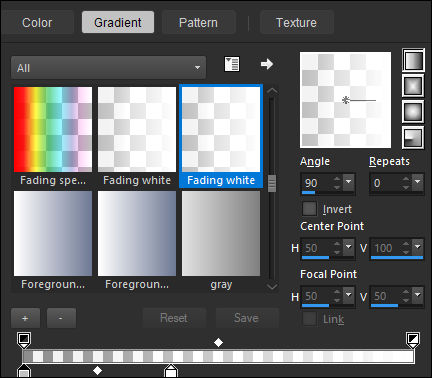
Task: Select the Rectangular gradient style icon
Action: (413, 86)
